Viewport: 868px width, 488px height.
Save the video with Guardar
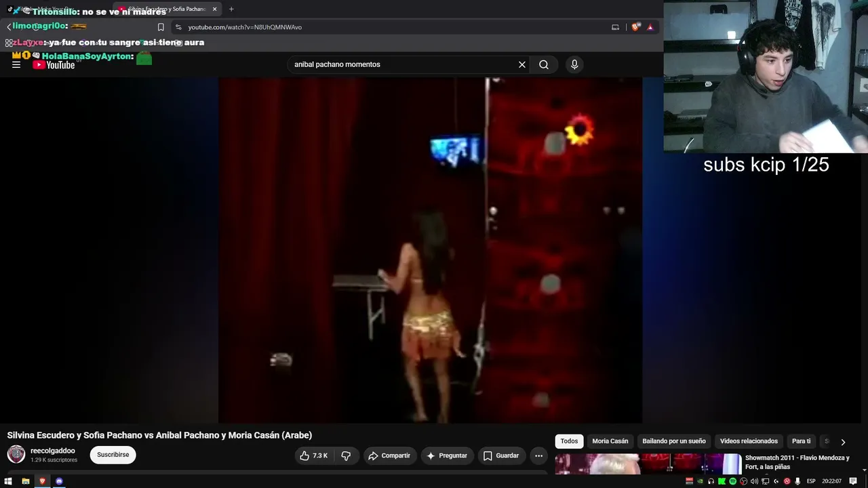(x=501, y=455)
